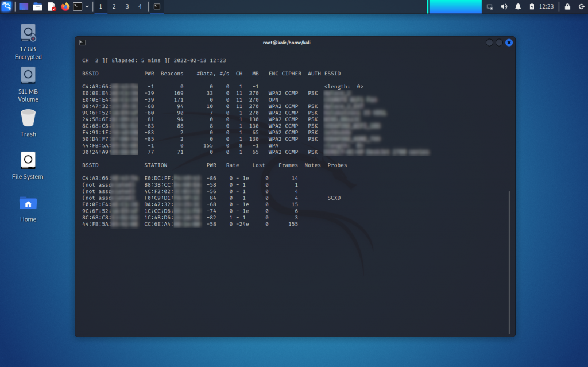Click the show desktop panel icon
The image size is (588, 367).
click(24, 7)
